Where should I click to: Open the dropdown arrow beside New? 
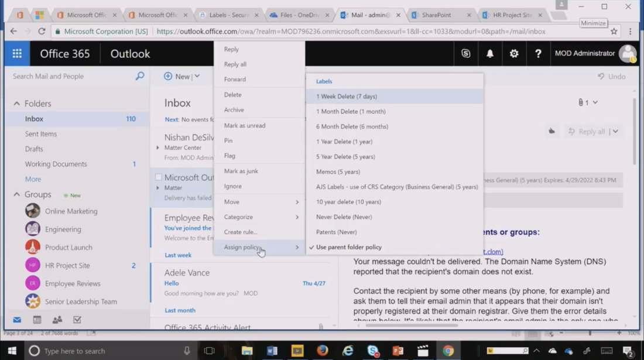coord(197,76)
